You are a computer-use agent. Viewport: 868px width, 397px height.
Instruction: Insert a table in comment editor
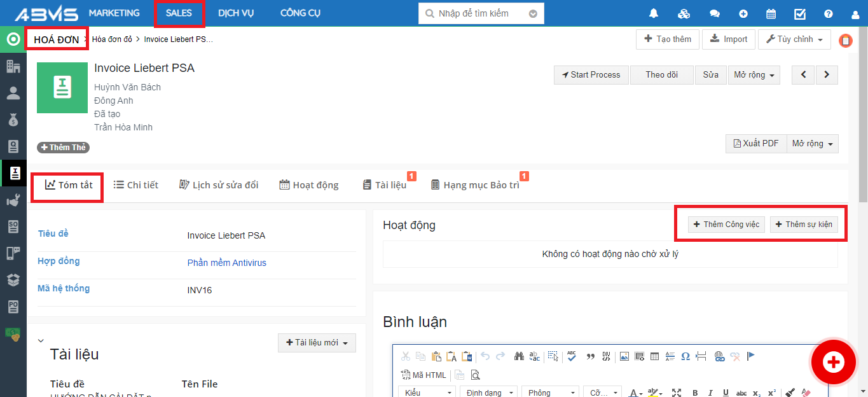tap(654, 356)
